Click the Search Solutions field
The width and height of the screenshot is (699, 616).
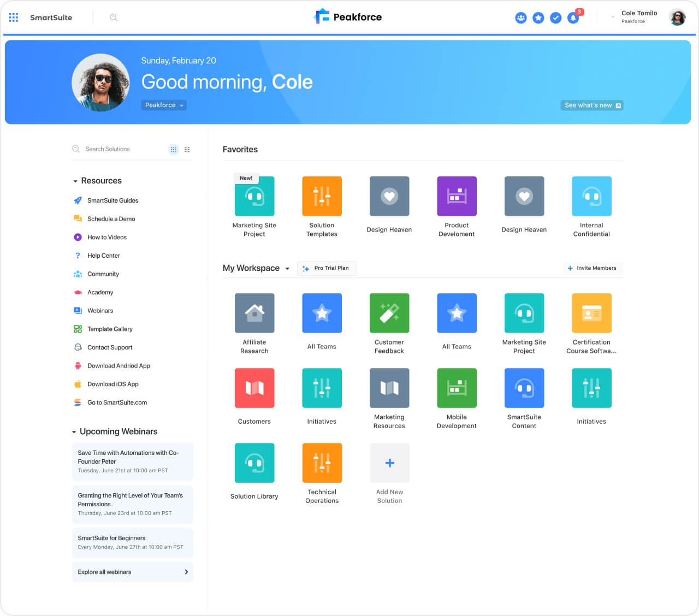[x=119, y=149]
